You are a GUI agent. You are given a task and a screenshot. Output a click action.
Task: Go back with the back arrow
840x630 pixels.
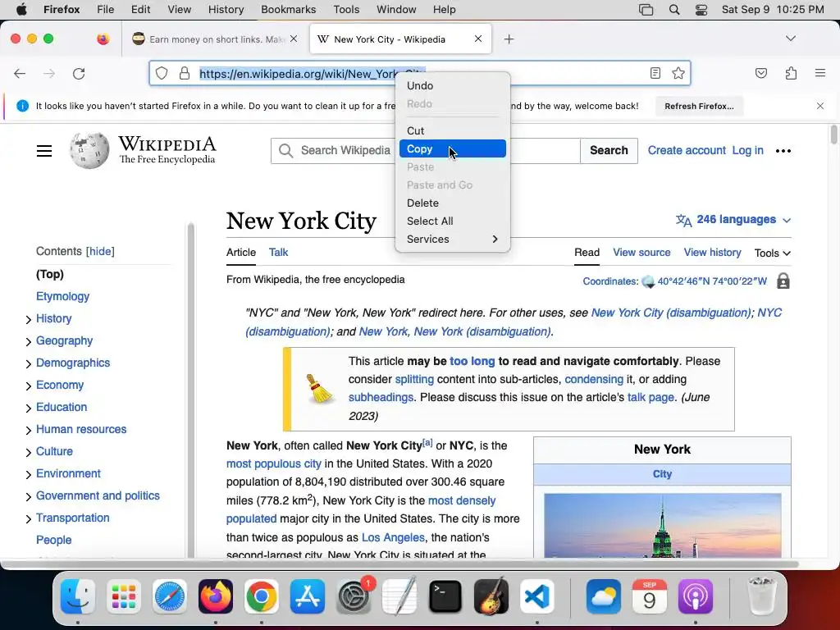[20, 73]
